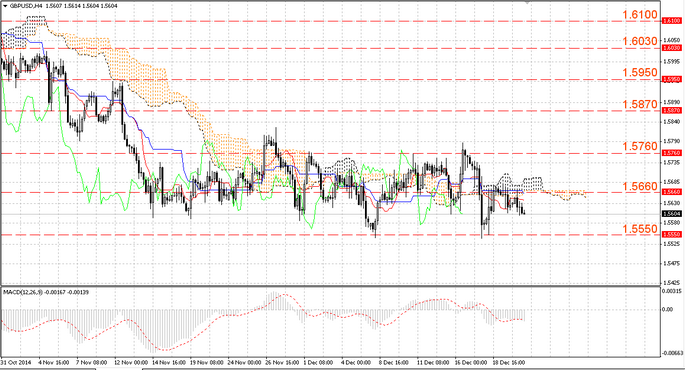Click the triangle arrow beside GBPUSD,H4

click(x=5, y=6)
